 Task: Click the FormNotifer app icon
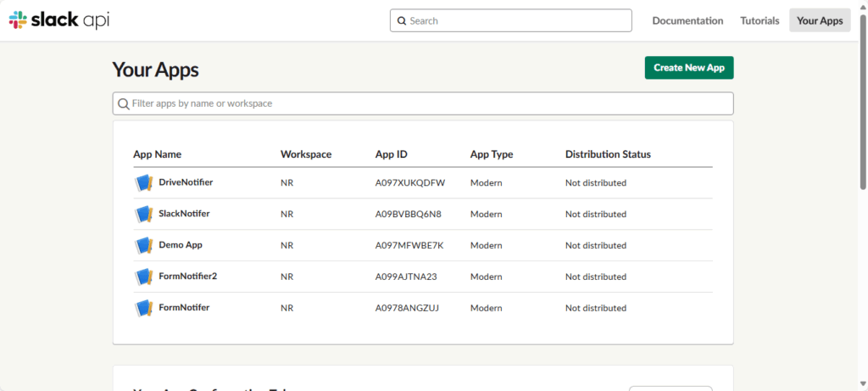click(144, 308)
